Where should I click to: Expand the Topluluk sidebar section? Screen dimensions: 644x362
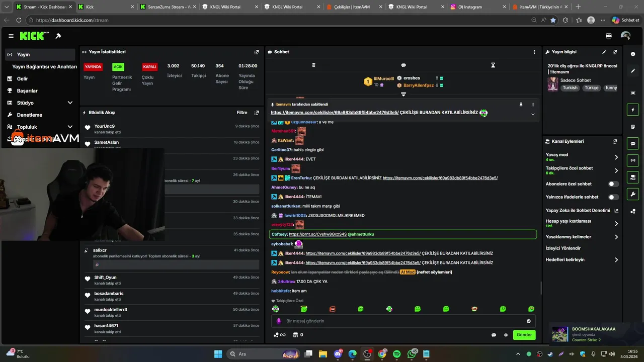point(70,127)
